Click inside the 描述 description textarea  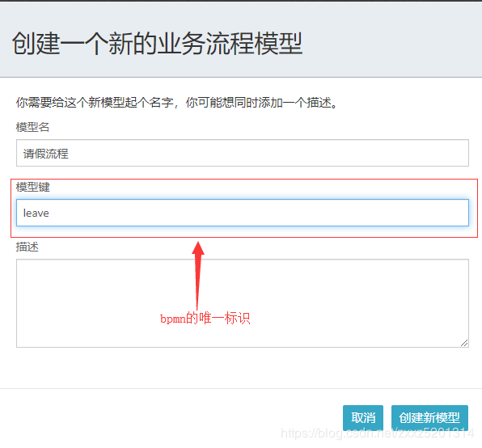243,303
